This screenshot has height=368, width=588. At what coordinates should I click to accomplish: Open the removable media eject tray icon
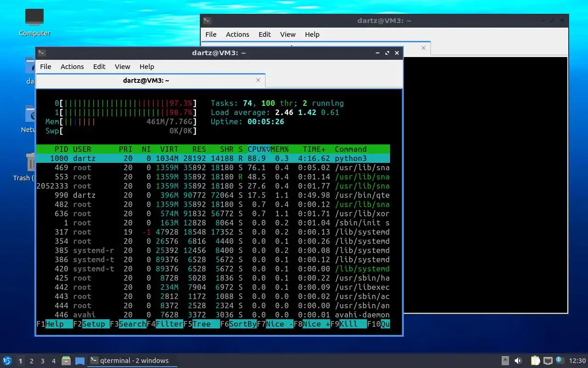[505, 361]
